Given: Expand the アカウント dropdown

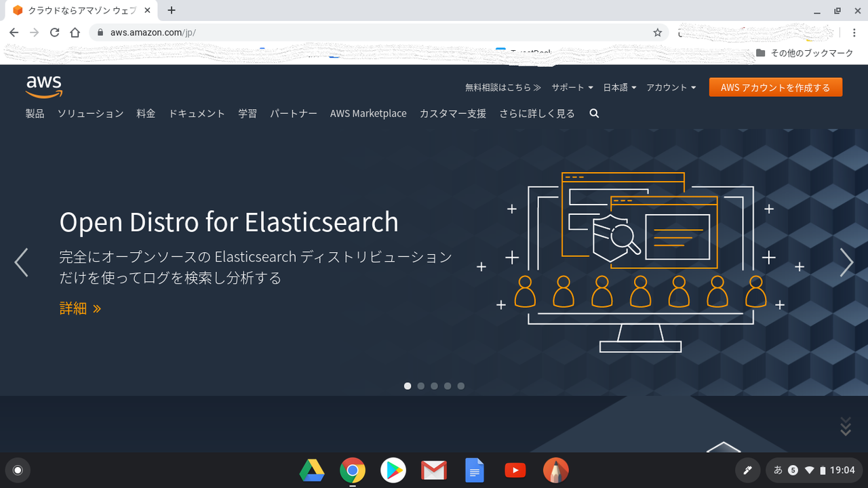Looking at the screenshot, I should pyautogui.click(x=671, y=87).
